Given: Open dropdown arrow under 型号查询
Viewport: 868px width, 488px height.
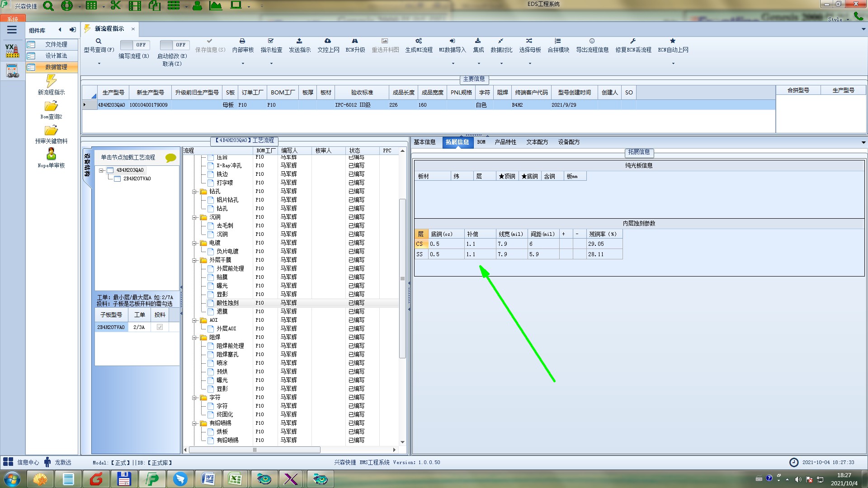Looking at the screenshot, I should pyautogui.click(x=99, y=64).
